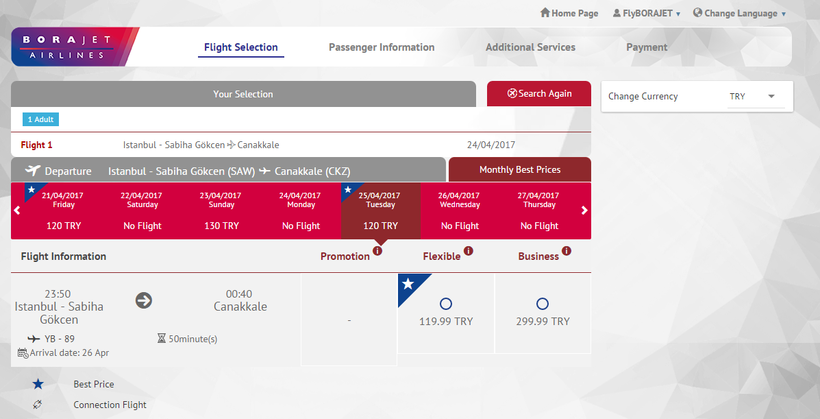Viewport: 820px width, 419px height.
Task: Click the Search Again button
Action: [x=539, y=94]
